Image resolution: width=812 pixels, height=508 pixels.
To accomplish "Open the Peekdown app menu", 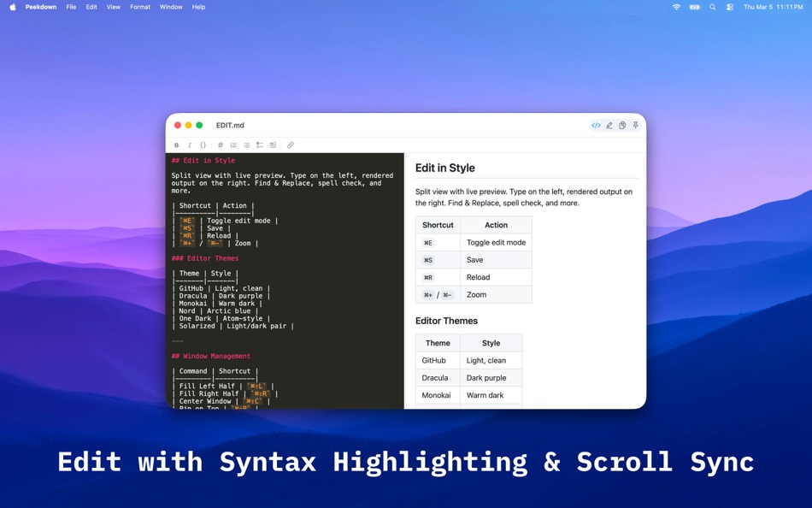I will pyautogui.click(x=41, y=7).
